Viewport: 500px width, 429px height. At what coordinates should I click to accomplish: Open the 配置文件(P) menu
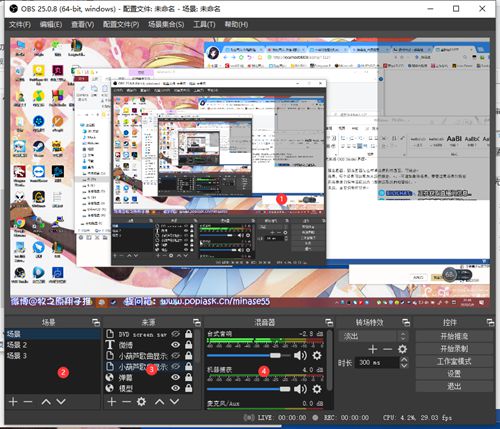tap(121, 25)
